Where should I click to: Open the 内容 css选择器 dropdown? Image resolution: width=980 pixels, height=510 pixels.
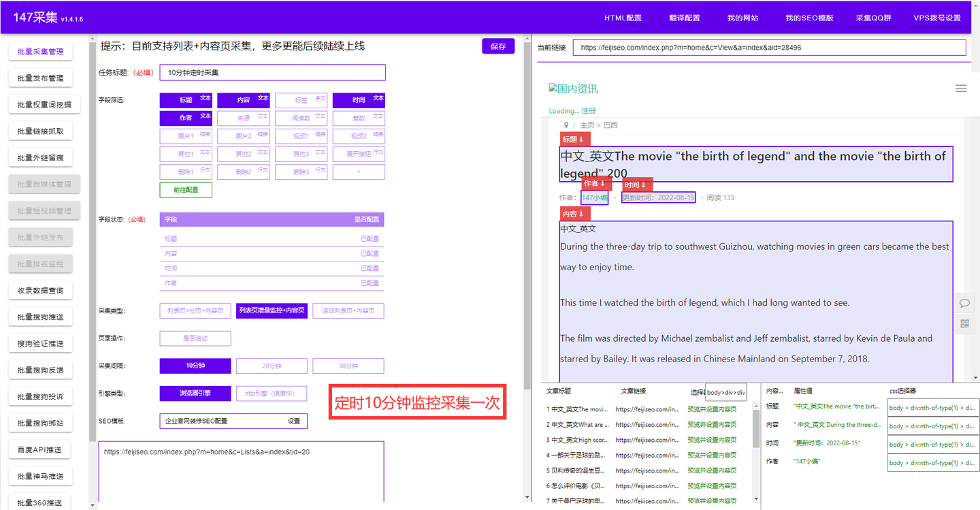932,426
